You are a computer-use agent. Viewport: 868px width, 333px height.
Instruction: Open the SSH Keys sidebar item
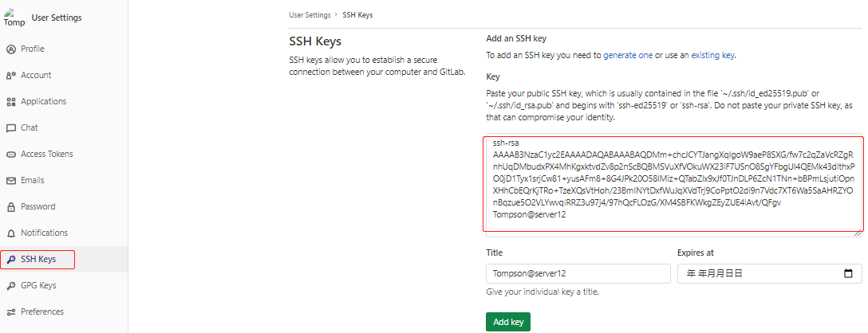(x=38, y=259)
